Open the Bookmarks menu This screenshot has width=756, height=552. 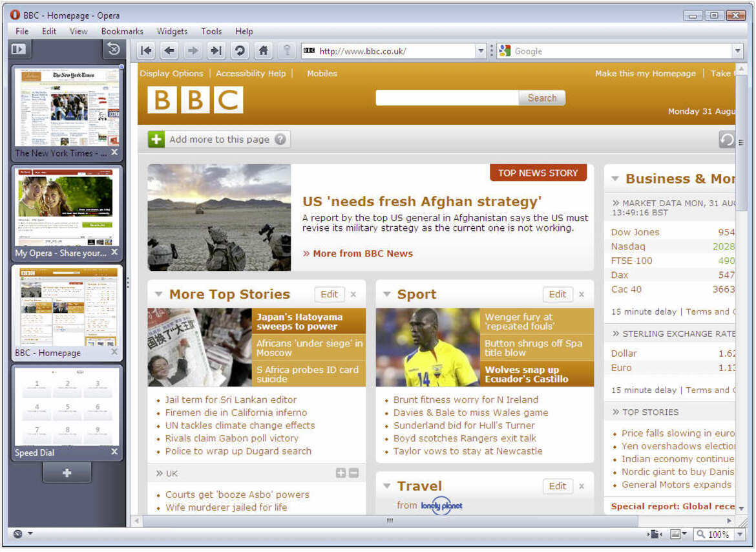(122, 31)
